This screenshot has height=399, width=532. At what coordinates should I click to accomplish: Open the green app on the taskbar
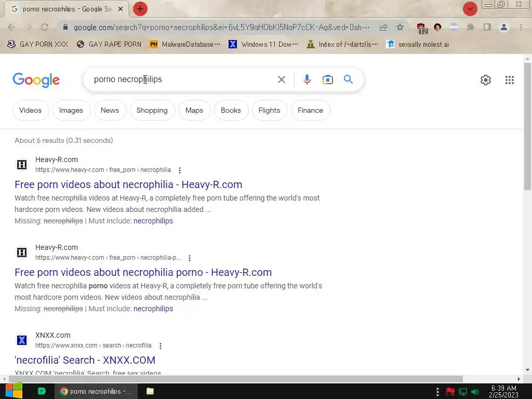(x=42, y=391)
